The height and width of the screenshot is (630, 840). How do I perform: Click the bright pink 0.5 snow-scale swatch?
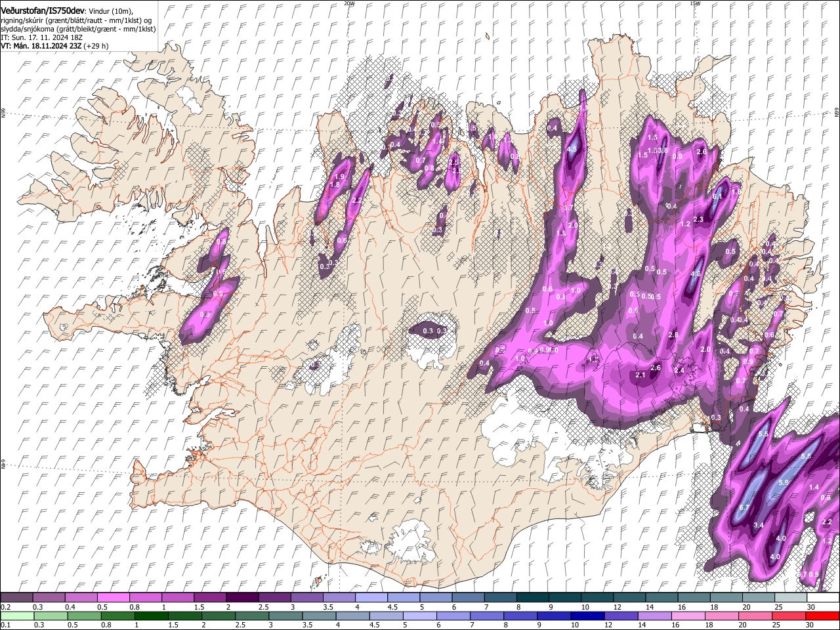[x=113, y=598]
